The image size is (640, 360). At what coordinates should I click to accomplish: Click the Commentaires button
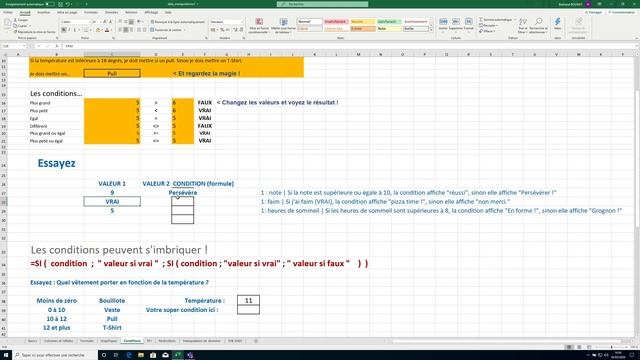point(621,13)
